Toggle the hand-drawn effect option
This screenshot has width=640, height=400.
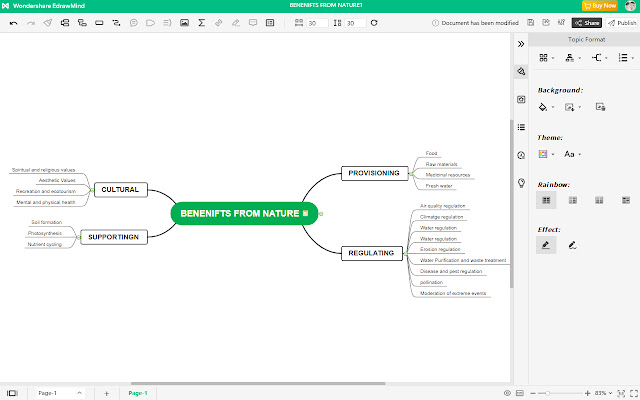572,245
